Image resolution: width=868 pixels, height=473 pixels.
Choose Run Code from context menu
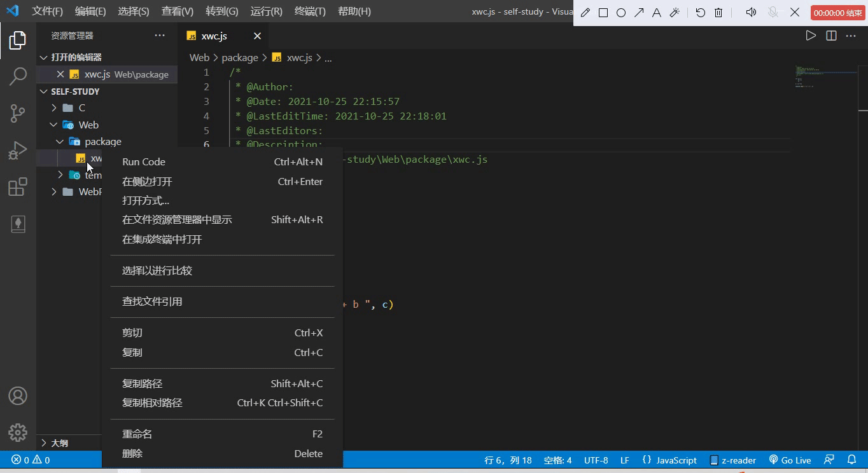tap(222, 162)
